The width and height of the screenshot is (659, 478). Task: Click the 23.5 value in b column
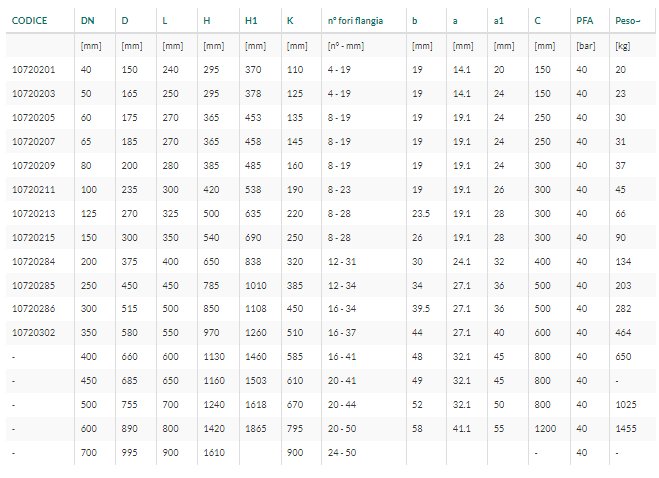[x=421, y=213]
